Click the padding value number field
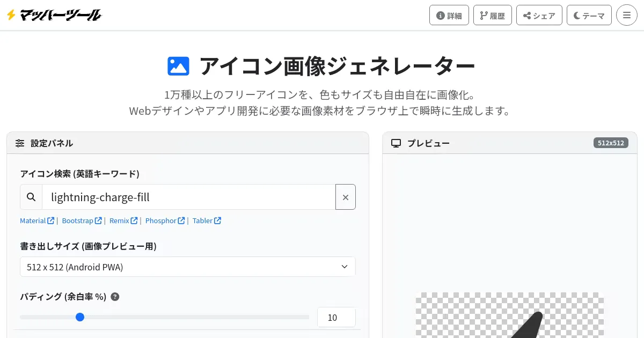This screenshot has width=644, height=338. (336, 317)
